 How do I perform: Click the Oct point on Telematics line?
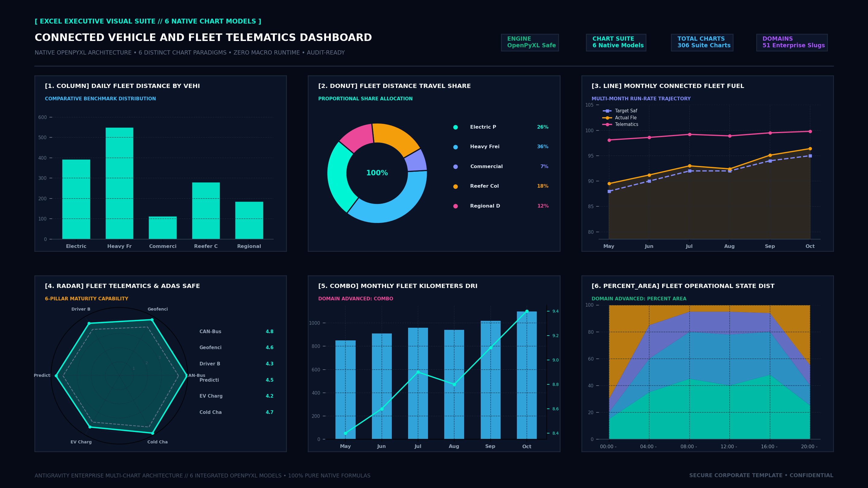(x=810, y=132)
